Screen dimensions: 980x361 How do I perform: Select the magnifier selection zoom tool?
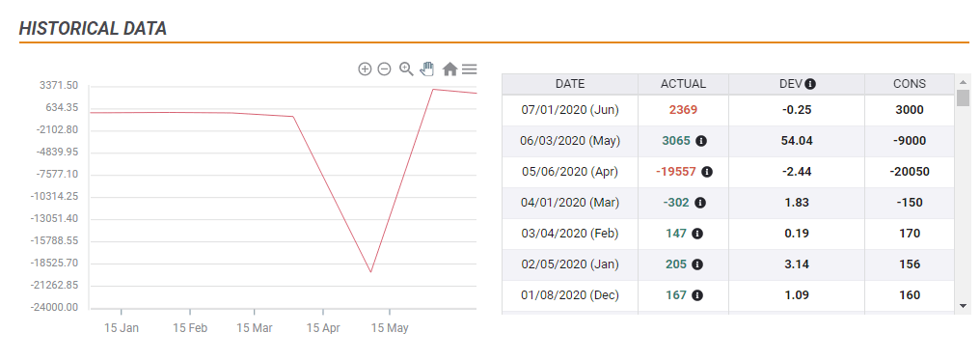click(406, 69)
